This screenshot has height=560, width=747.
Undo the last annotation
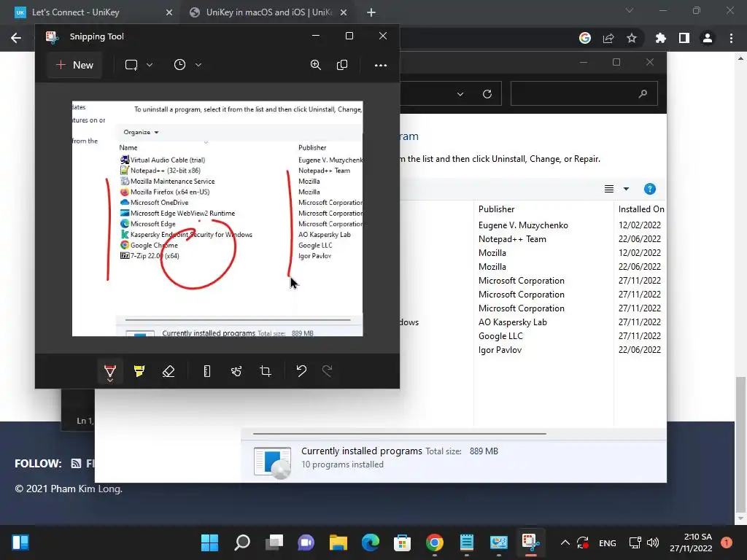[x=301, y=370]
